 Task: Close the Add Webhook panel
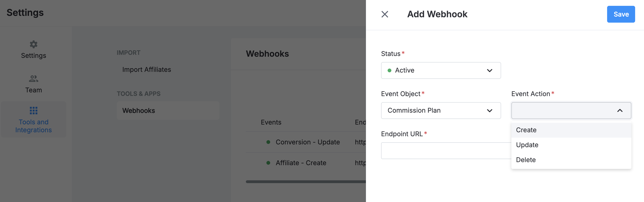[385, 14]
